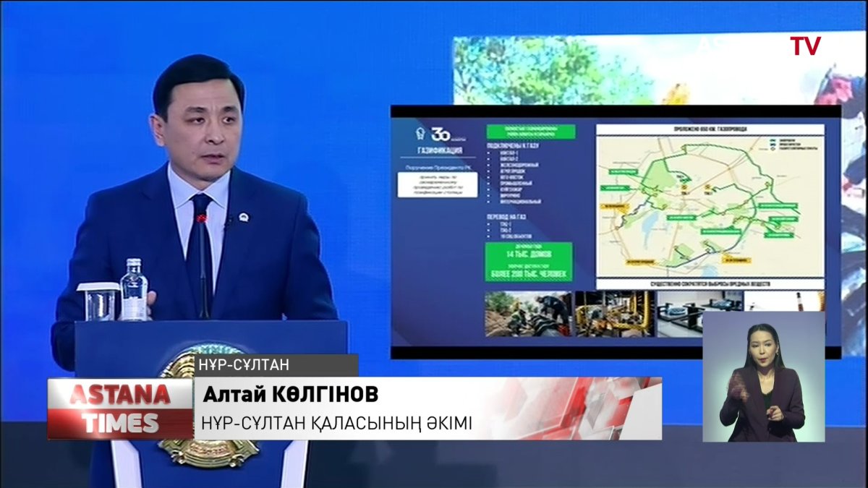The height and width of the screenshot is (488, 868).
Task: Click the legend marker icons on the map
Action: [x=772, y=144]
